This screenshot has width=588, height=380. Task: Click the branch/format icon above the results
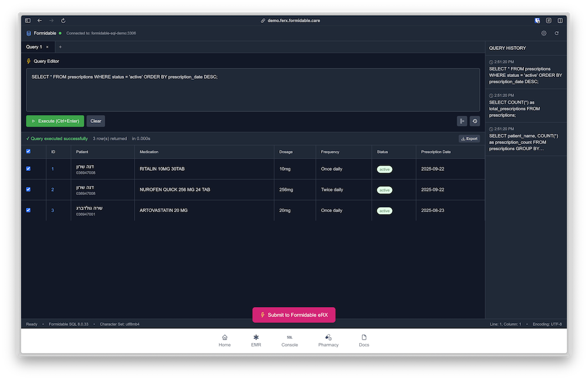[x=462, y=121]
